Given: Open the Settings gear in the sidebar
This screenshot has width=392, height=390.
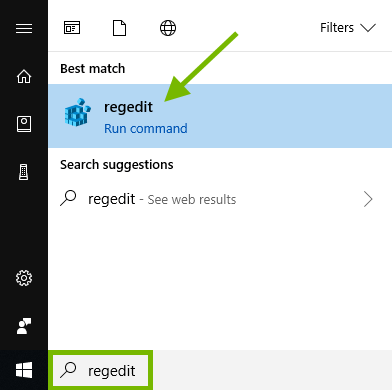Looking at the screenshot, I should tap(24, 278).
